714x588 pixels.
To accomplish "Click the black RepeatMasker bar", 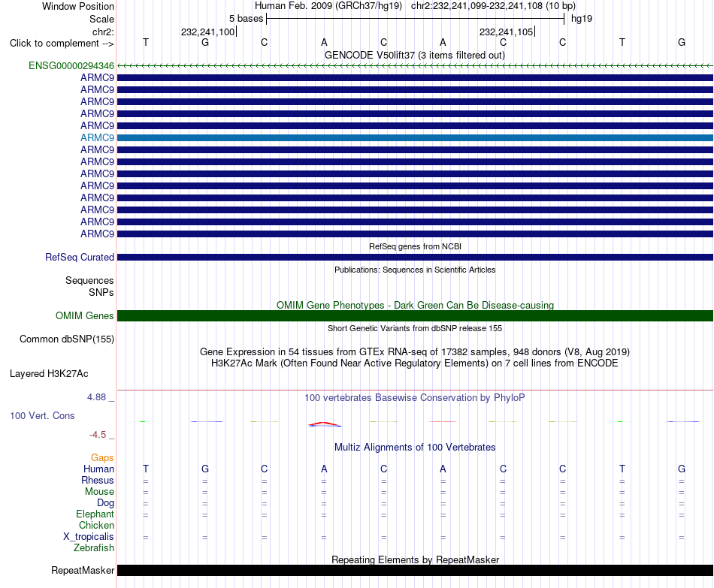I will (x=416, y=570).
